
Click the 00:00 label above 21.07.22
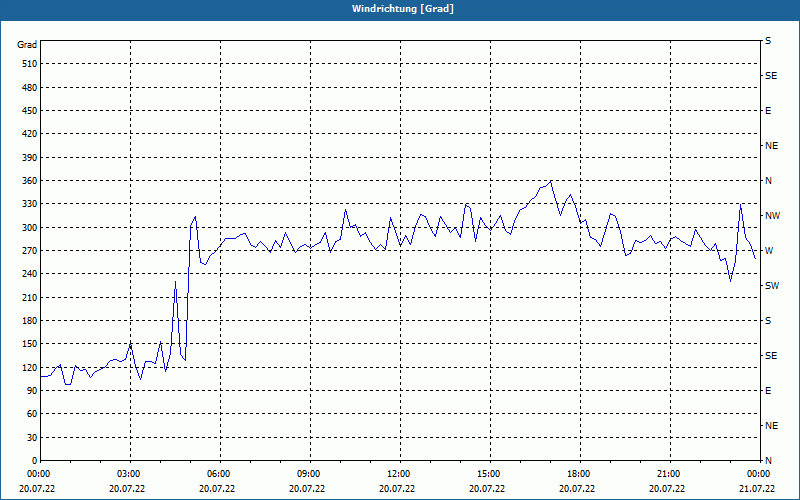758,474
